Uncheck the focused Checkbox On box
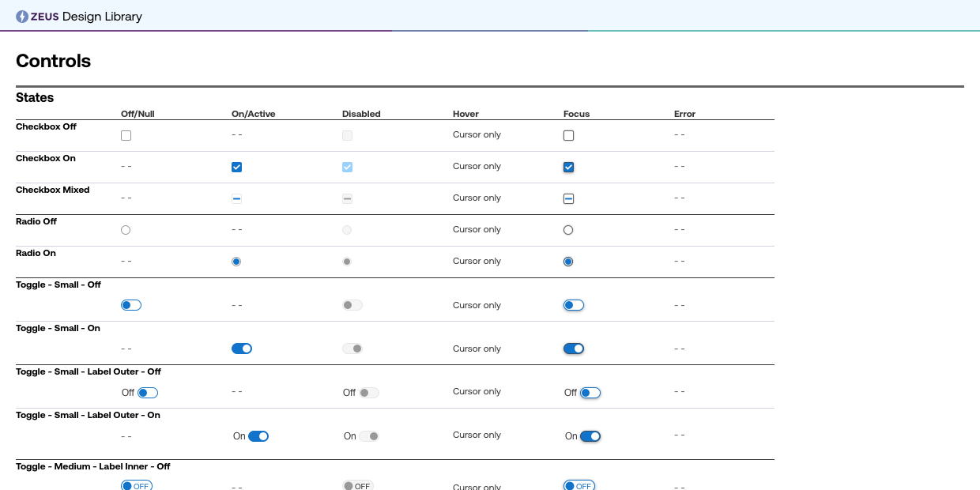 (568, 167)
